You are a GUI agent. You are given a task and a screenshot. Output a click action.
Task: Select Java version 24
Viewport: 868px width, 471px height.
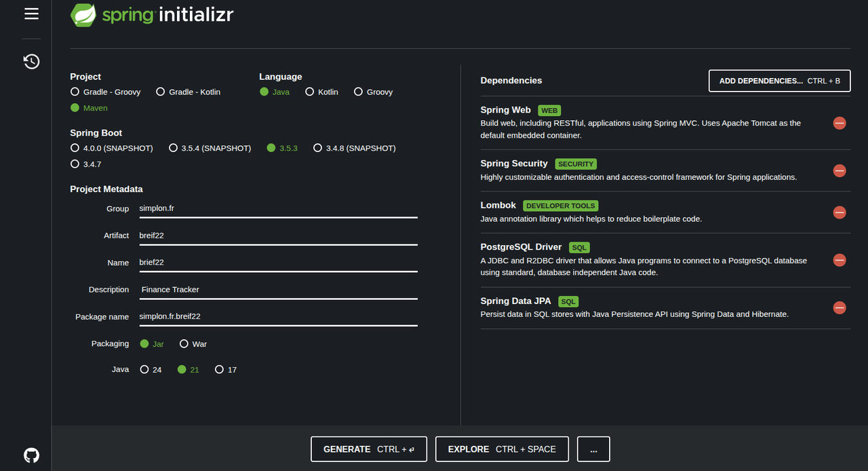pos(151,370)
